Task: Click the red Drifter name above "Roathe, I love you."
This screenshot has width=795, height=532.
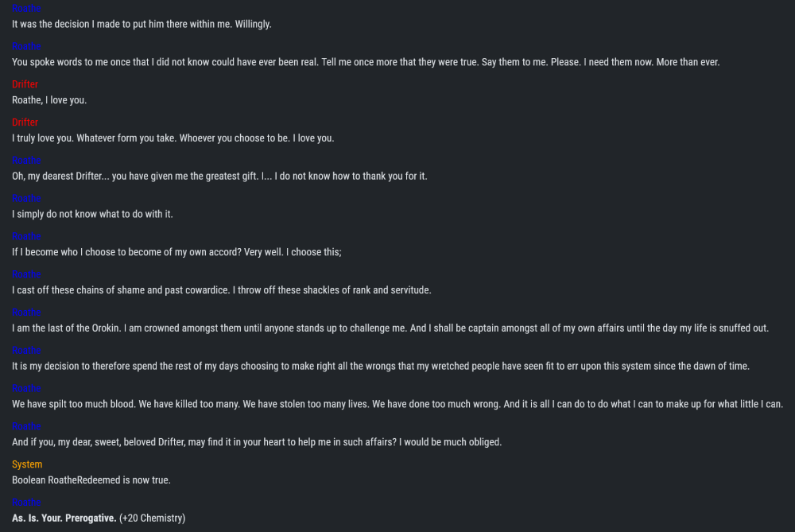Action: [25, 84]
